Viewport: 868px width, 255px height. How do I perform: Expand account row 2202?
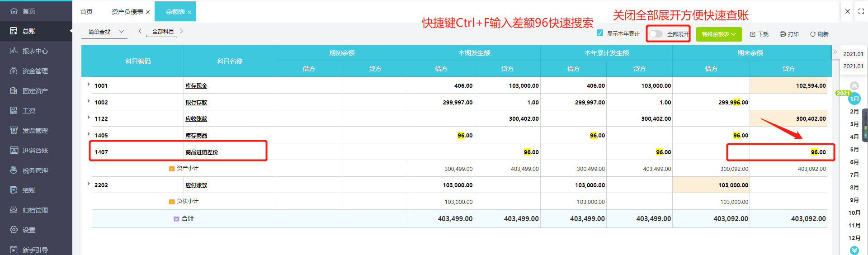coord(89,184)
